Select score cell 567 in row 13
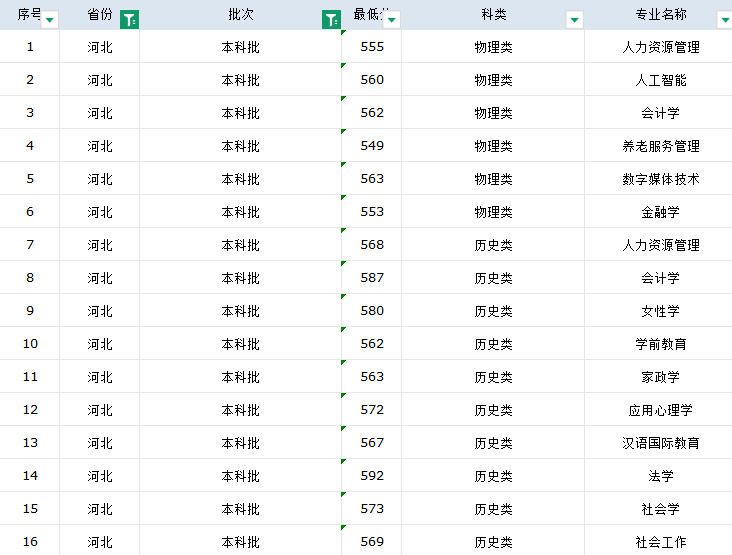This screenshot has height=555, width=732. 372,443
